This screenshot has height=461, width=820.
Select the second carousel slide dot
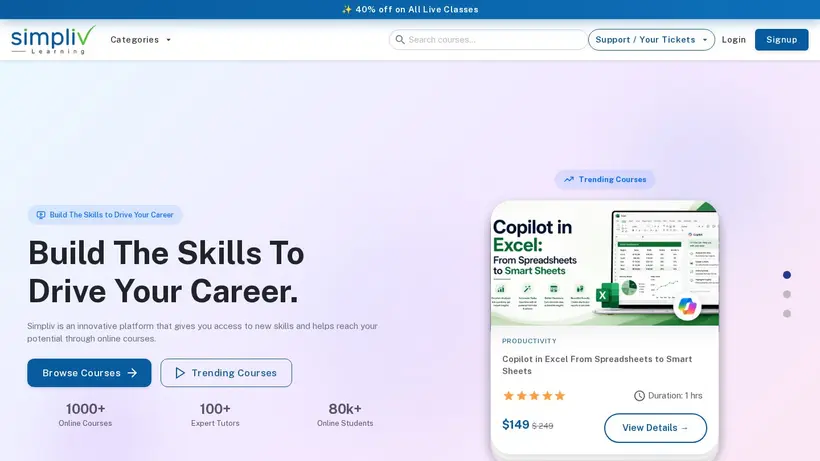point(787,294)
